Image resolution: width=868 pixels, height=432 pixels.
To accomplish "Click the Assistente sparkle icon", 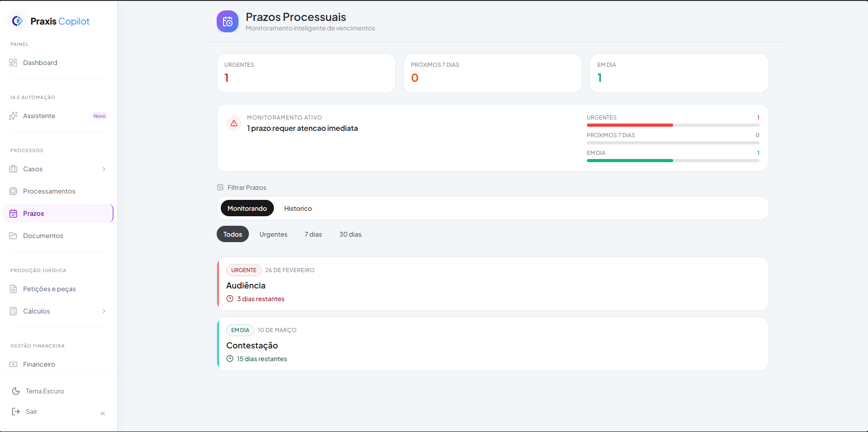I will pos(13,116).
